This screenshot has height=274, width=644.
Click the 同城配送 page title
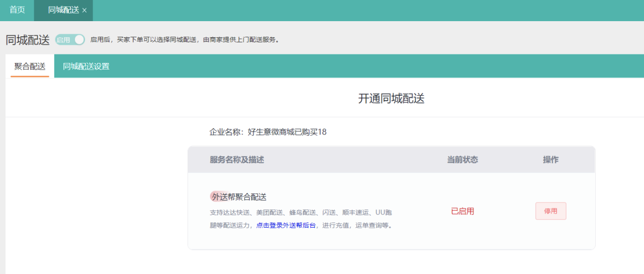[28, 40]
